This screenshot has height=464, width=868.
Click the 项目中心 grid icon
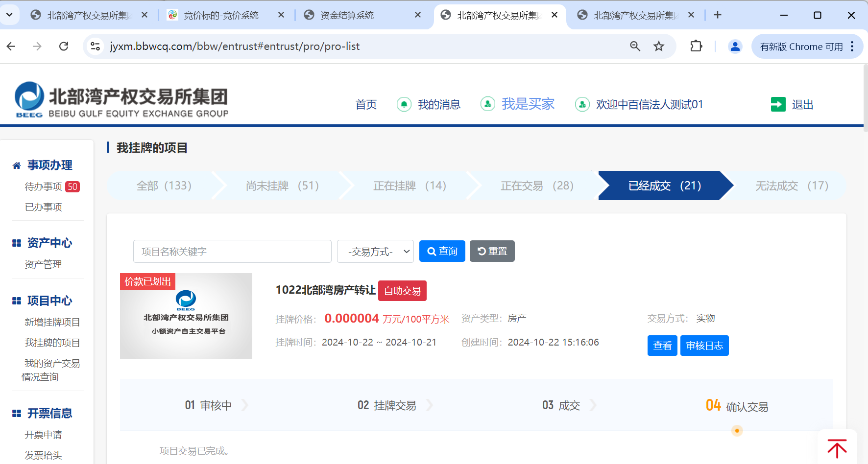[17, 301]
